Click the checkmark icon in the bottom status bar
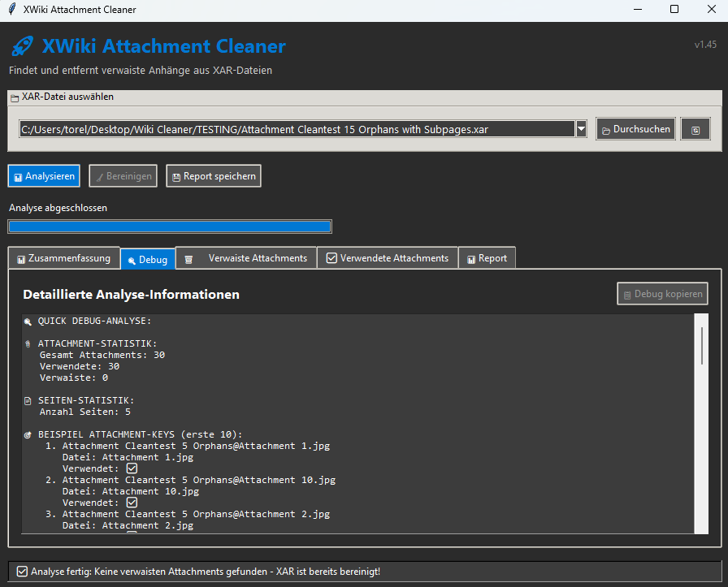This screenshot has width=728, height=587. 22,572
